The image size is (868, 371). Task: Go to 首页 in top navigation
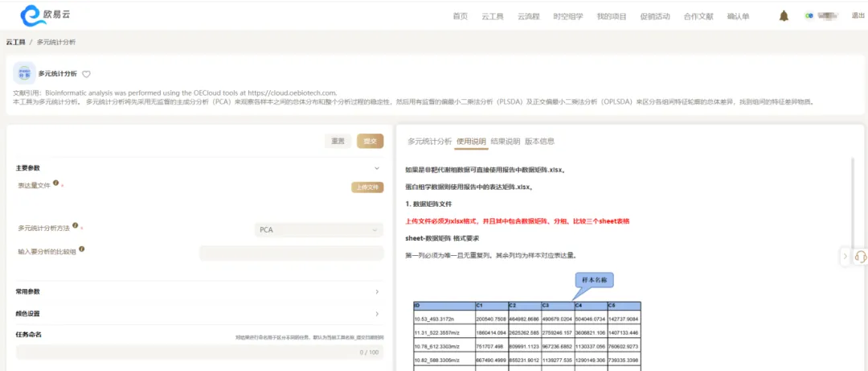(x=460, y=17)
